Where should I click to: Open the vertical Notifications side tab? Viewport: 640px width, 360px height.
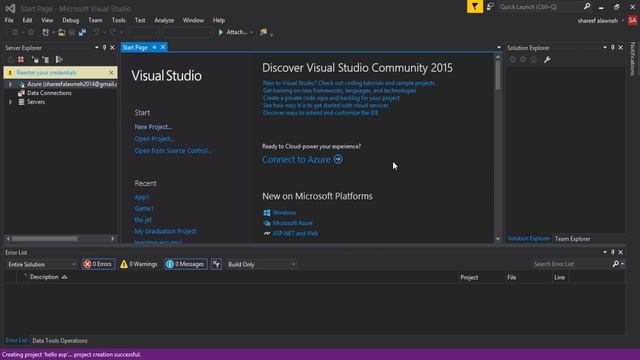(632, 59)
